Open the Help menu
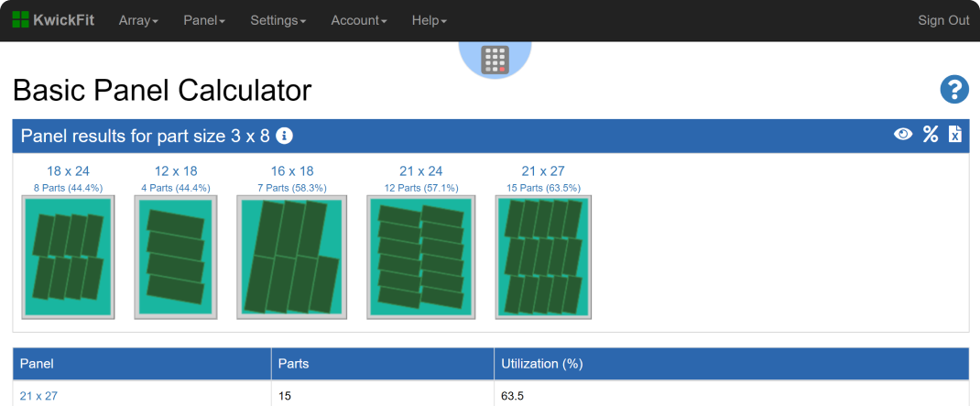This screenshot has width=980, height=406. coord(429,20)
